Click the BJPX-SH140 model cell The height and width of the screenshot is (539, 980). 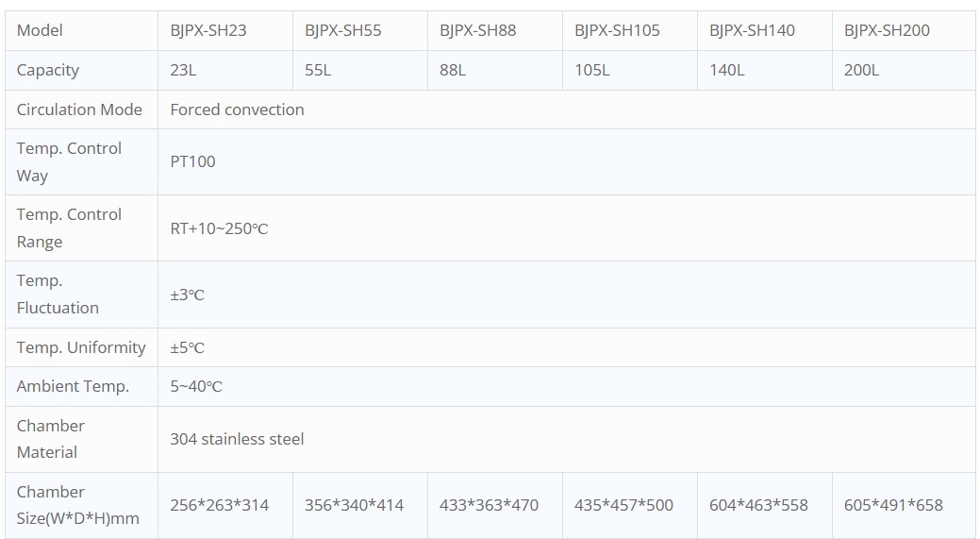pos(752,30)
